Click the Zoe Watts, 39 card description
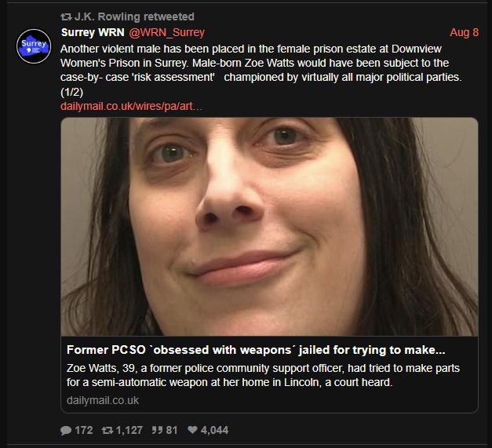 [x=263, y=375]
